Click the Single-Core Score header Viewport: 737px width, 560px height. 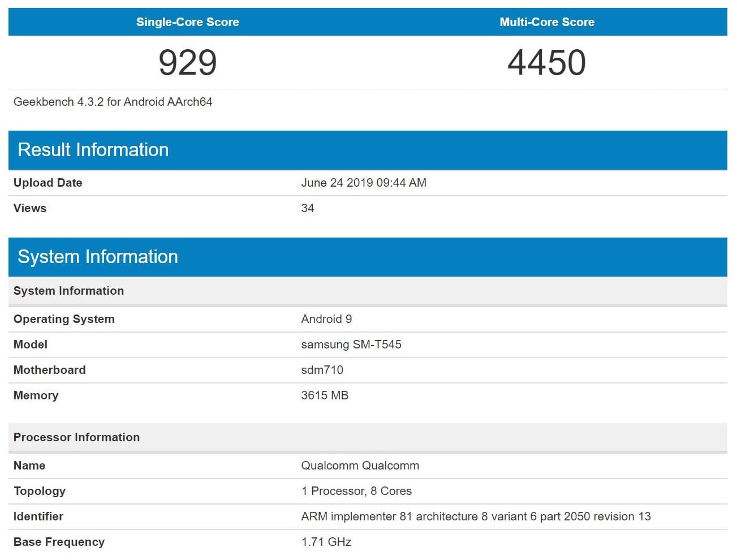coord(187,22)
